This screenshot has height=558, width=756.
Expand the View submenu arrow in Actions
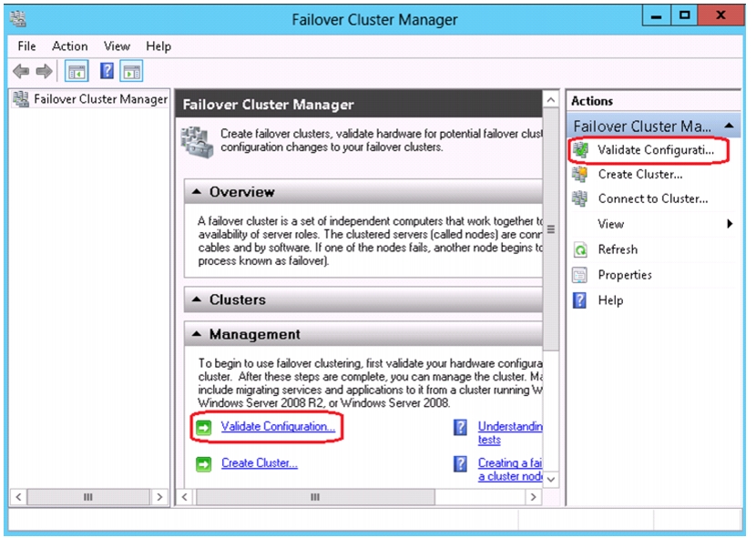point(730,224)
